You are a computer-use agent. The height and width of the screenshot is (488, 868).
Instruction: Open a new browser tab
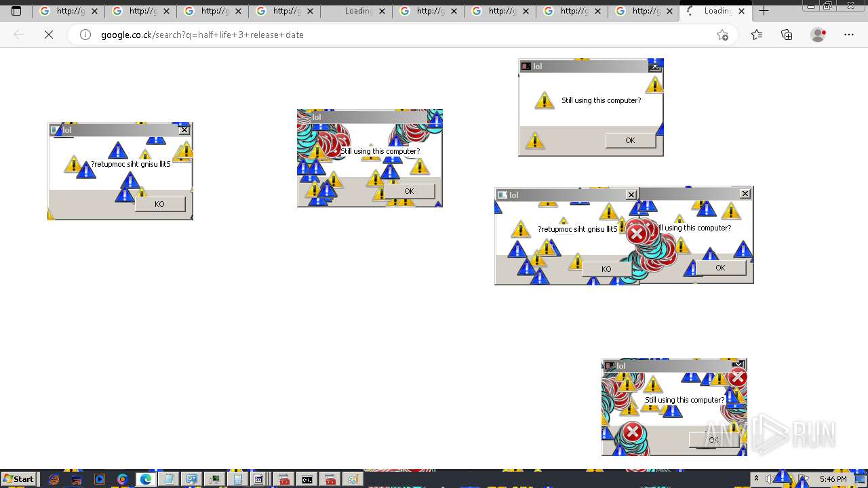[x=764, y=11]
